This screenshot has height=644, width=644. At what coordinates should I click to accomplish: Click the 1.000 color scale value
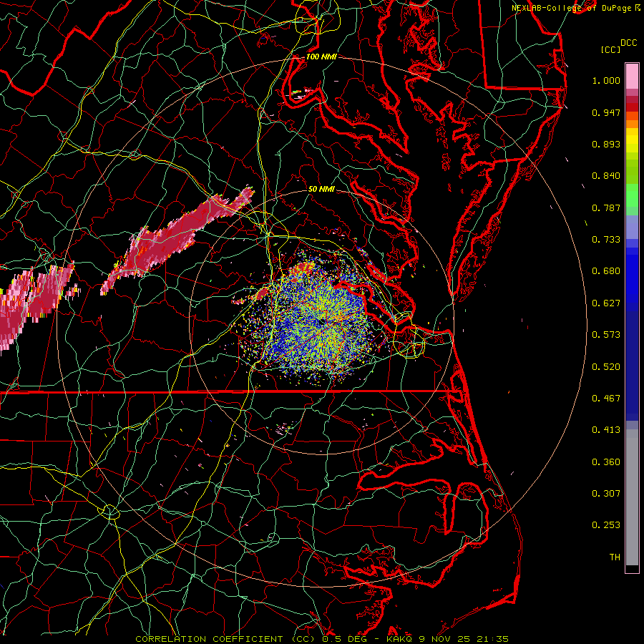[606, 80]
